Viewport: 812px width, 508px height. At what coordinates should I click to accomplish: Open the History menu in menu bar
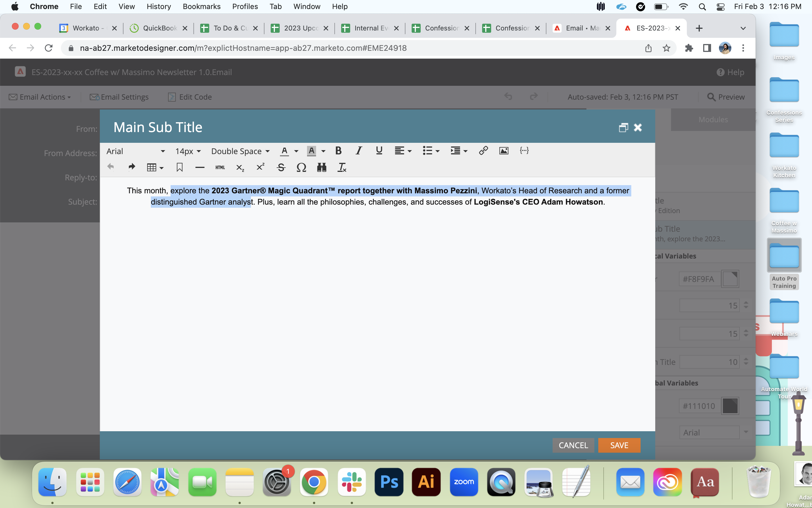pos(159,6)
